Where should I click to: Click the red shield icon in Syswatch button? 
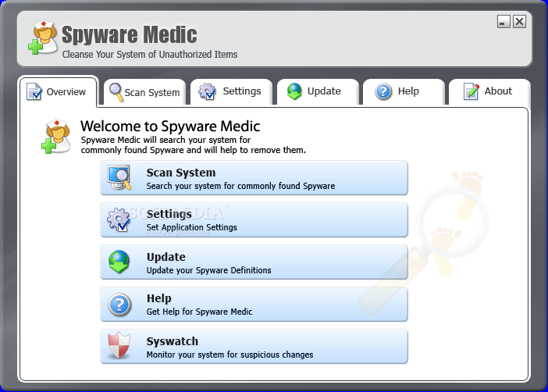point(119,345)
